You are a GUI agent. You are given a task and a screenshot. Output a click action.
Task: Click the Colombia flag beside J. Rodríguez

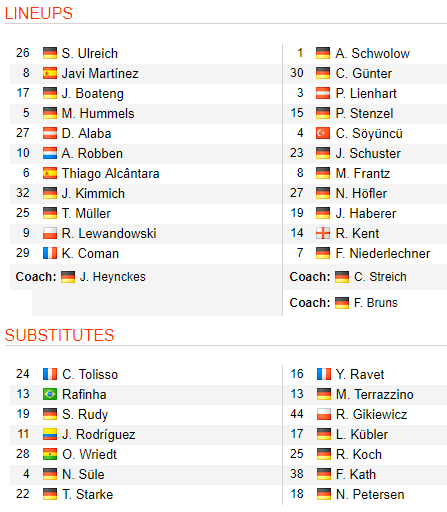(x=50, y=434)
